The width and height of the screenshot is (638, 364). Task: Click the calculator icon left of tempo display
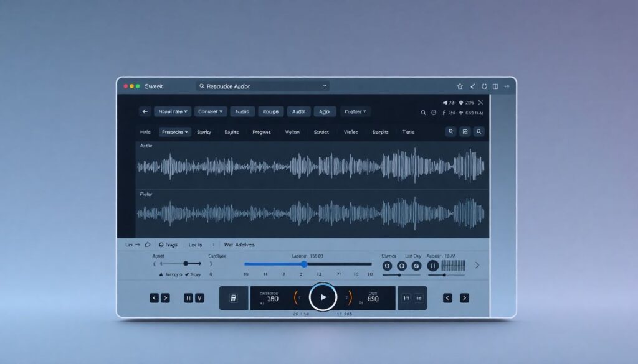233,298
